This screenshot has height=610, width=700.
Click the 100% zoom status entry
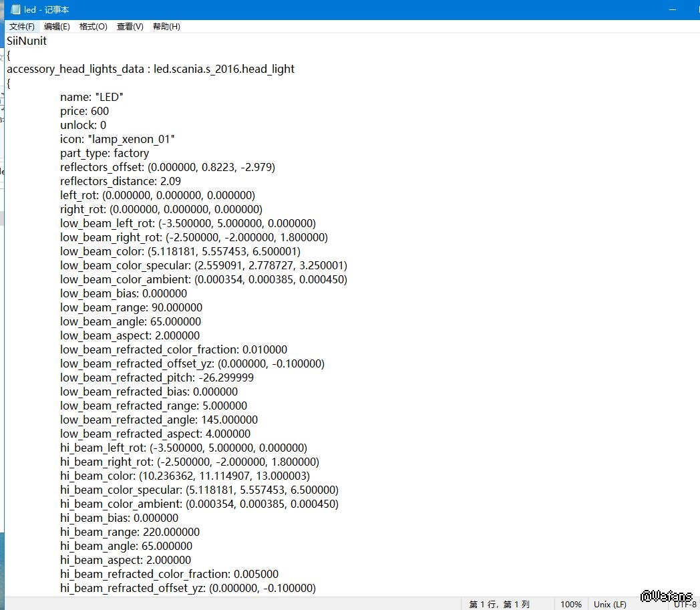571,604
